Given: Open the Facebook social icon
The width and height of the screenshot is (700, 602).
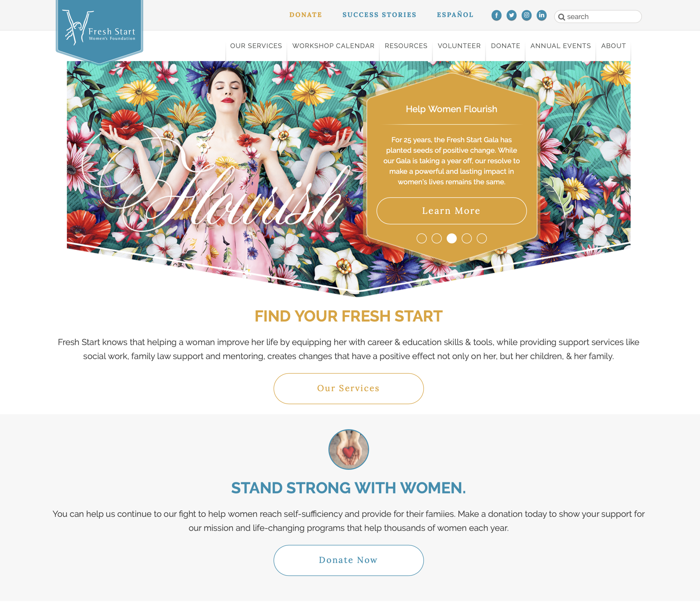Looking at the screenshot, I should (x=496, y=15).
